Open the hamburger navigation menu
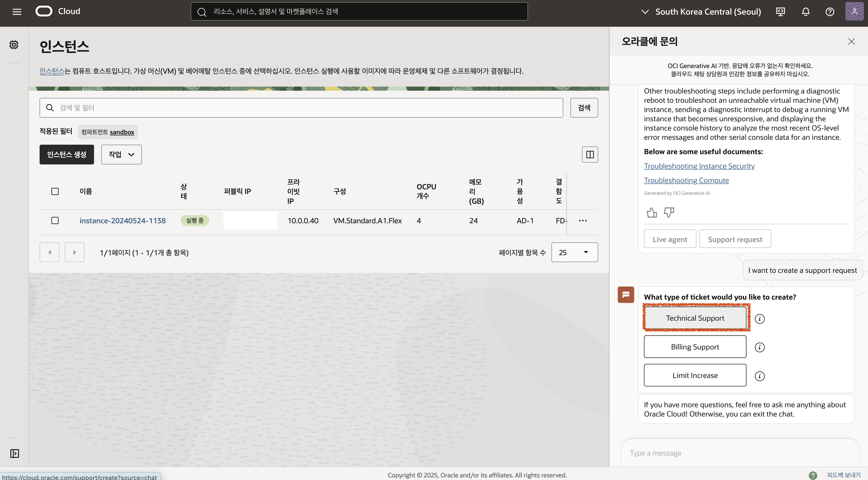The height and width of the screenshot is (480, 868). pyautogui.click(x=17, y=12)
